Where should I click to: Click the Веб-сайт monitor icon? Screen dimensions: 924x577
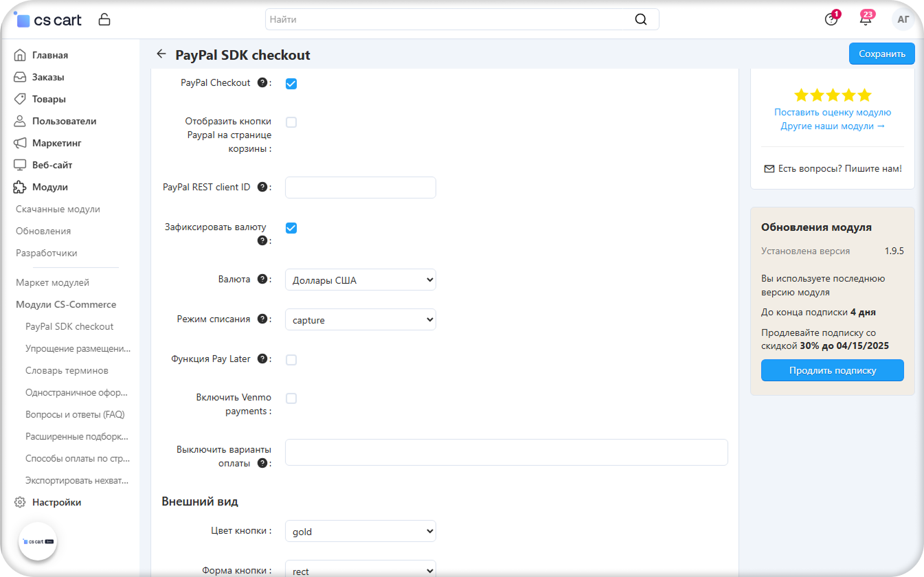pos(20,165)
